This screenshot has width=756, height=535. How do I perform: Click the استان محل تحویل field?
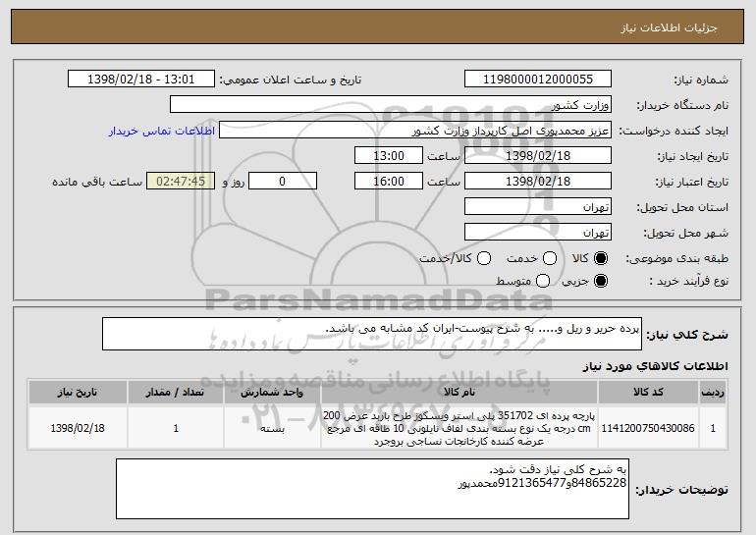coord(538,207)
